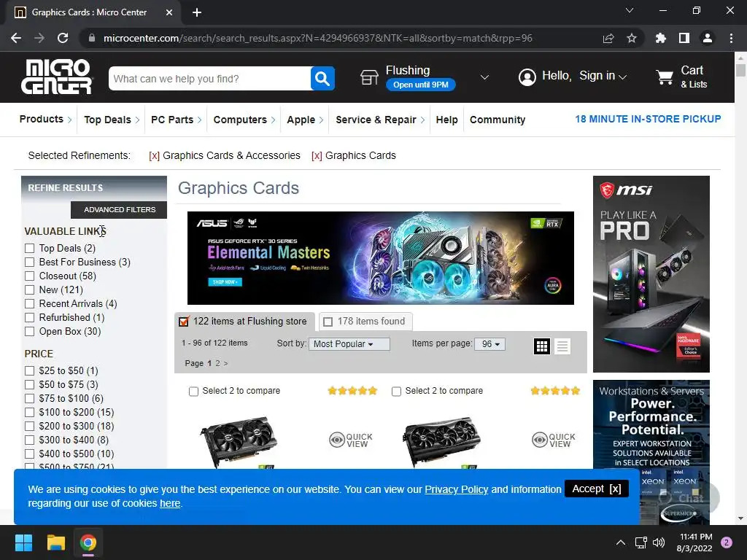Screen dimensions: 747x560
Task: Open Chrome's three-dot menu
Action: [x=731, y=38]
